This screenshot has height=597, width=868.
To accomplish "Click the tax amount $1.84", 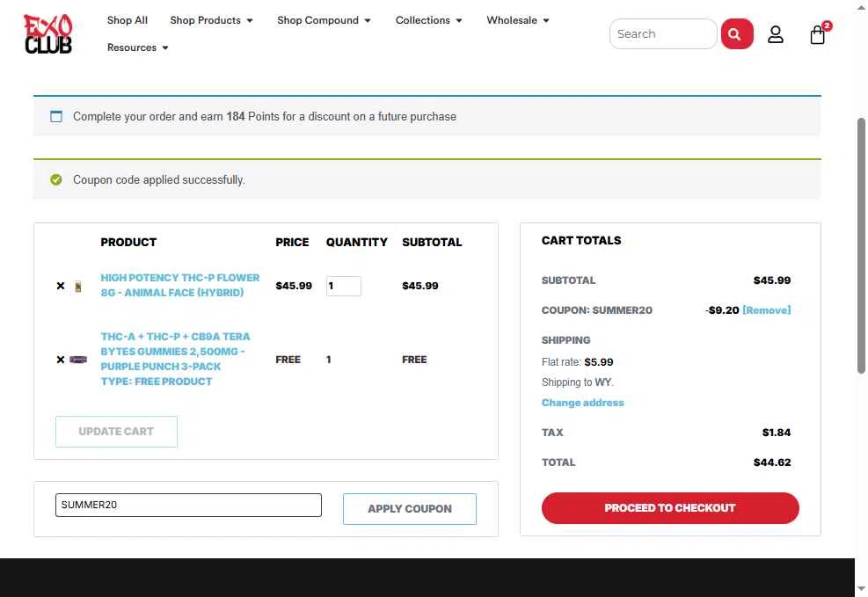I will 777,433.
